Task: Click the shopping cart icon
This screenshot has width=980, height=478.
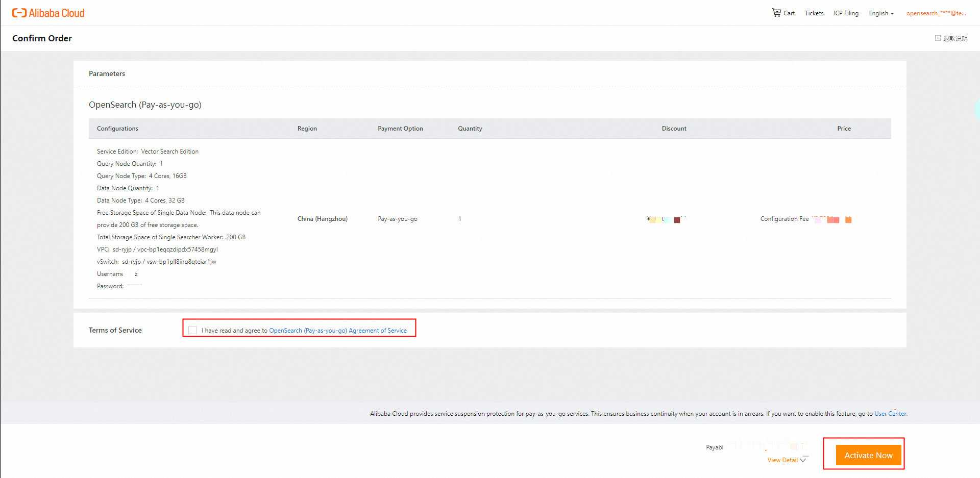Action: [776, 13]
